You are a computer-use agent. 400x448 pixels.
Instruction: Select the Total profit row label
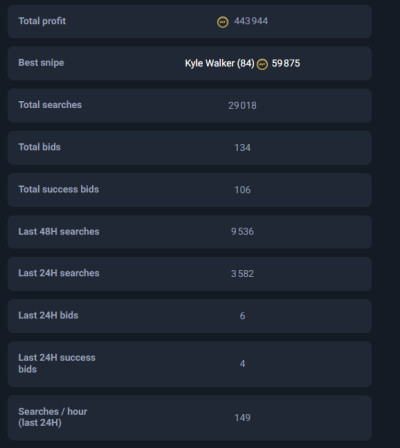click(42, 21)
